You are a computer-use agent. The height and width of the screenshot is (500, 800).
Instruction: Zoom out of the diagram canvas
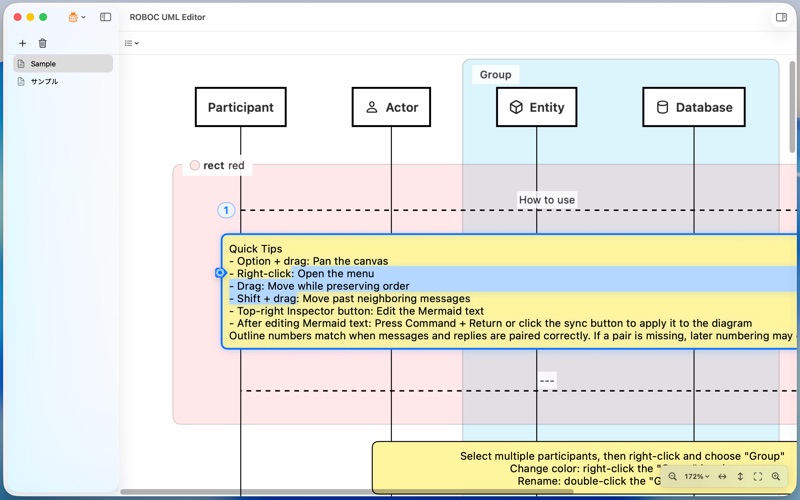click(672, 477)
